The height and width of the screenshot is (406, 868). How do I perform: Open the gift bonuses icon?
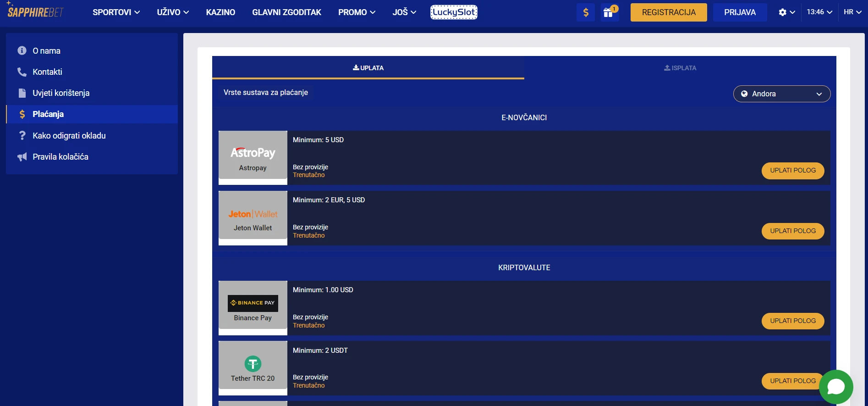tap(610, 12)
